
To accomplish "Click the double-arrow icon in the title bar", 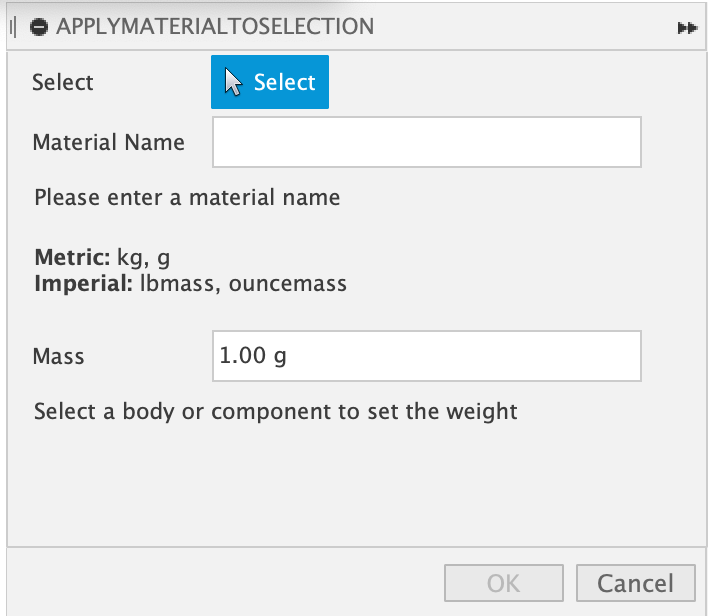I will 686,28.
